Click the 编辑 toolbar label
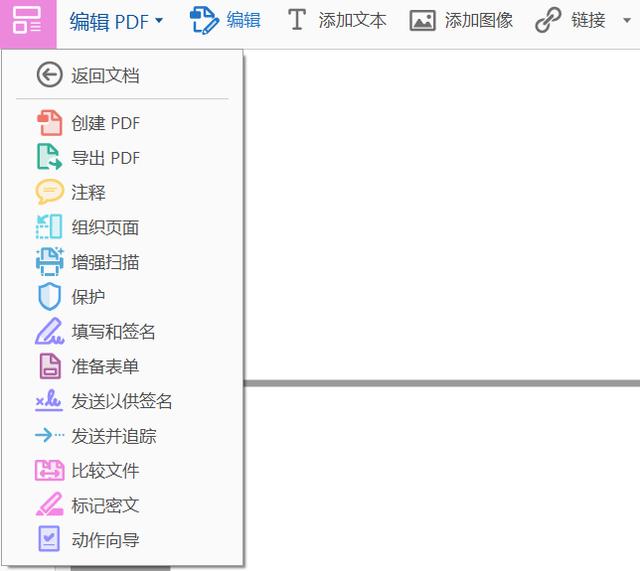The image size is (640, 571). click(x=244, y=20)
